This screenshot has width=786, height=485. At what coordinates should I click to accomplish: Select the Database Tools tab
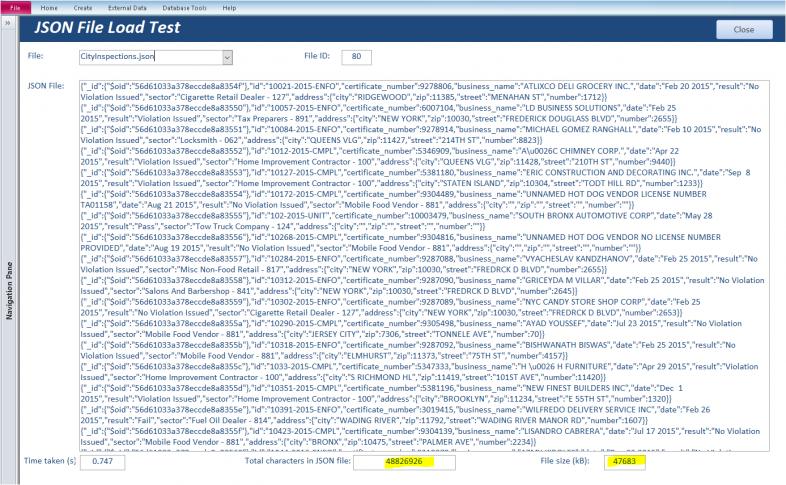click(184, 8)
